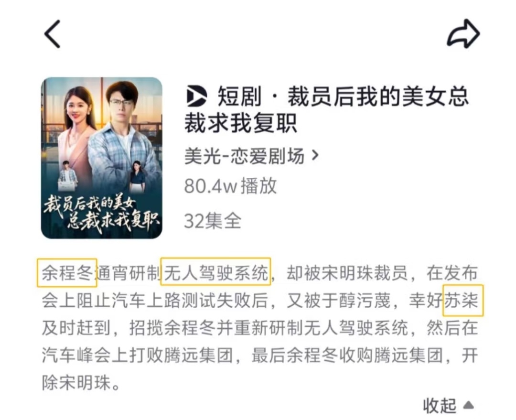Screen dimensions: 516x420
Task: Tap the last synopsis line 除宋明珠
Action: pos(81,382)
